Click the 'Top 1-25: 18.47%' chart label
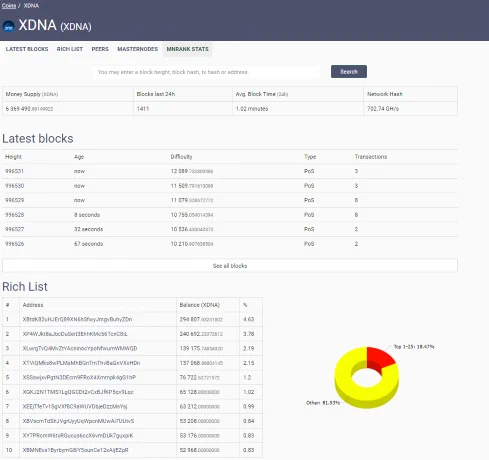 pos(414,347)
